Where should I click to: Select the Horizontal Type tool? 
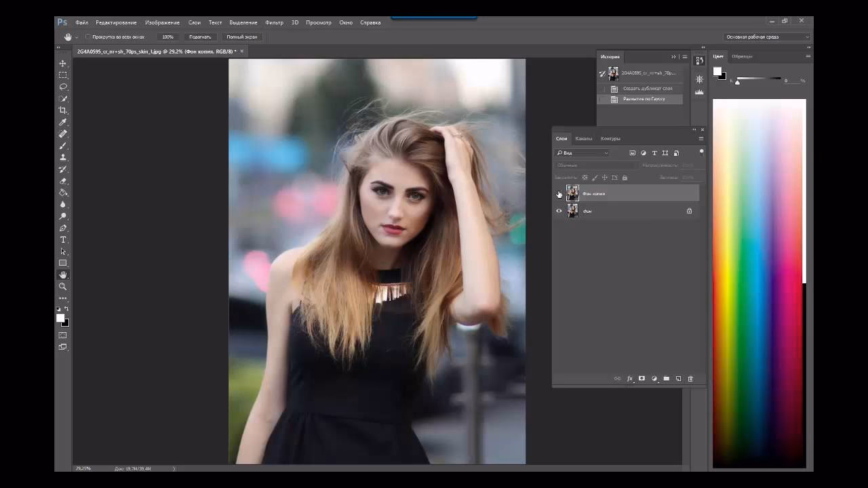coord(63,239)
